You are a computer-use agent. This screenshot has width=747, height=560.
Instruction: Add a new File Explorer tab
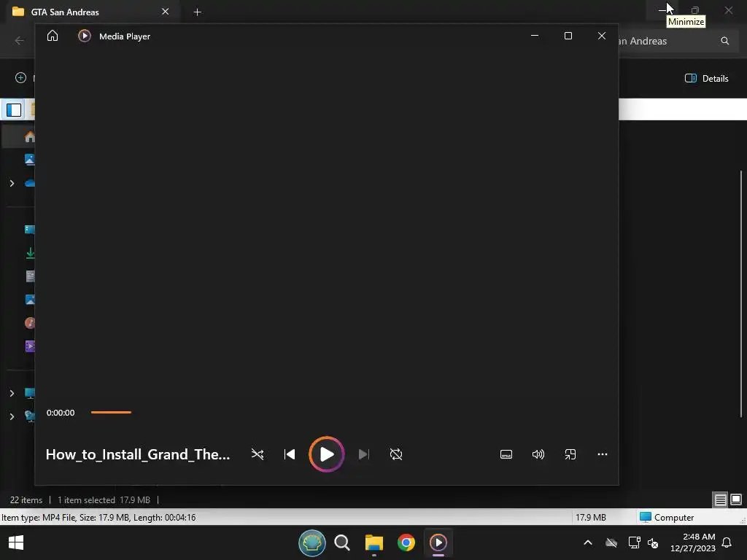pos(197,12)
